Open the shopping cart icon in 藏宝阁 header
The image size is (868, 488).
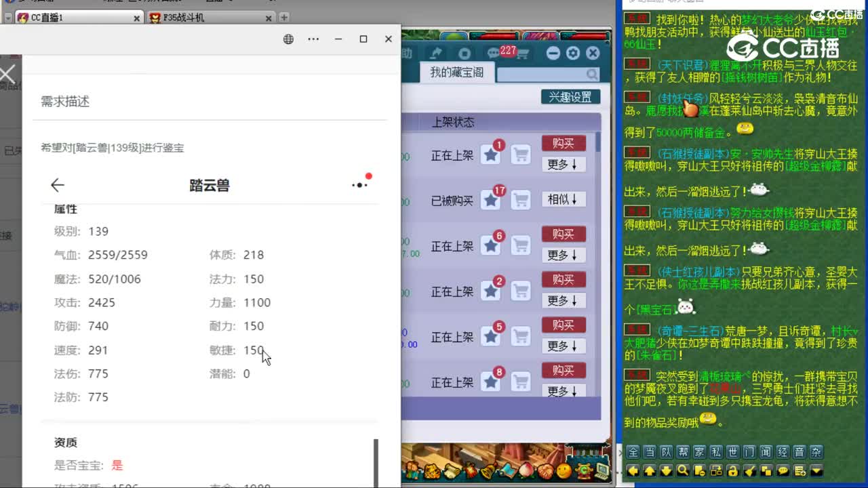[x=523, y=54]
